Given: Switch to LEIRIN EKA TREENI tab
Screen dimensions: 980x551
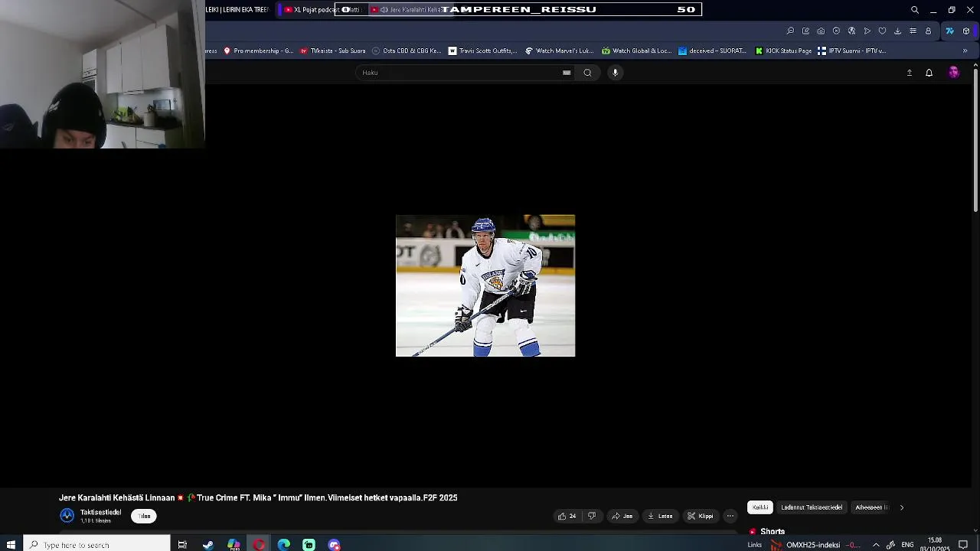Looking at the screenshot, I should [x=237, y=10].
